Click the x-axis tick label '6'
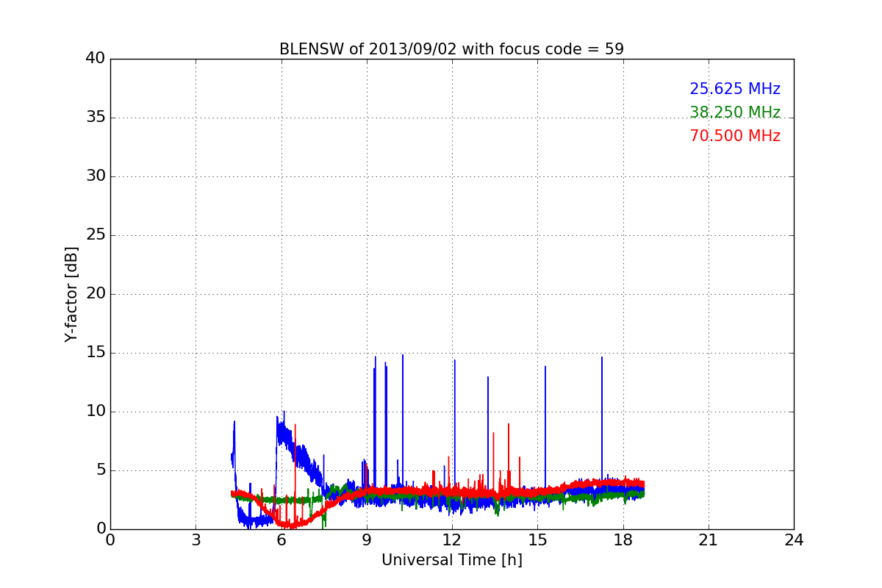882x588 pixels. 281,540
